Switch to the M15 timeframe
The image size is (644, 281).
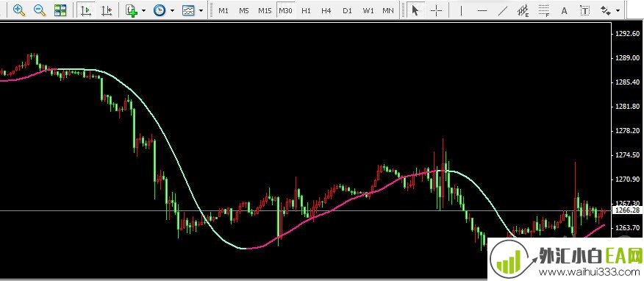(x=265, y=11)
